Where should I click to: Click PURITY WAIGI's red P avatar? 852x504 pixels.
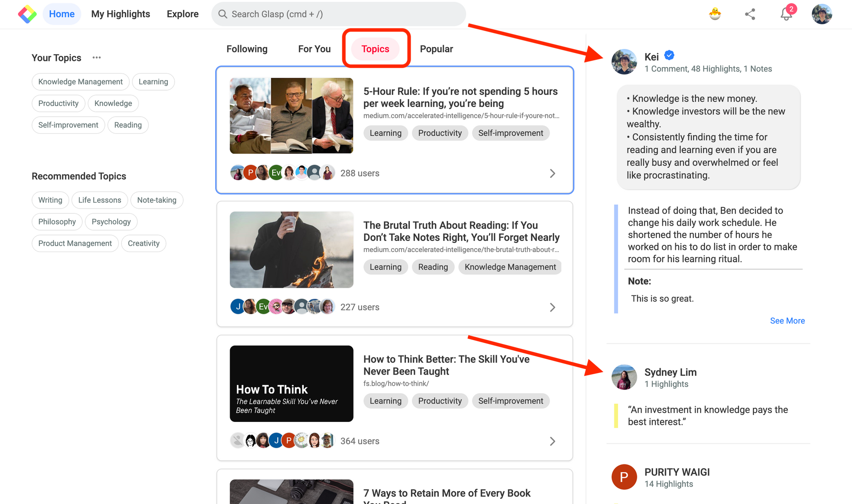point(624,477)
